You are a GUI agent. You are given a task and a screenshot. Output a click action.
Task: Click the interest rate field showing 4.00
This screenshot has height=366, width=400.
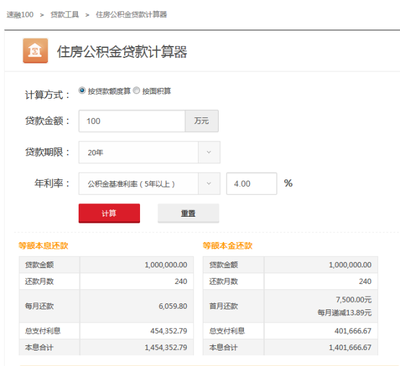coord(252,183)
